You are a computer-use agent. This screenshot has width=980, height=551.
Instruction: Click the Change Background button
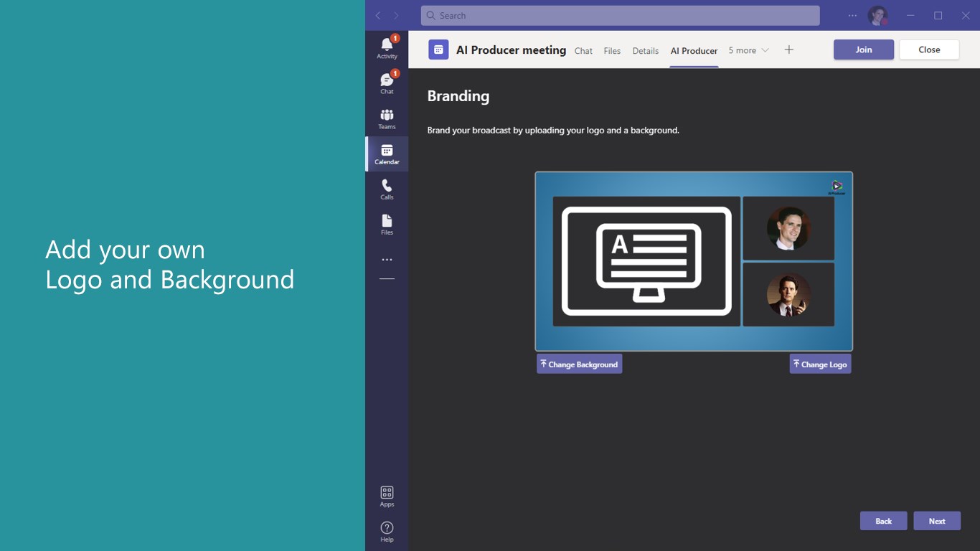coord(579,364)
